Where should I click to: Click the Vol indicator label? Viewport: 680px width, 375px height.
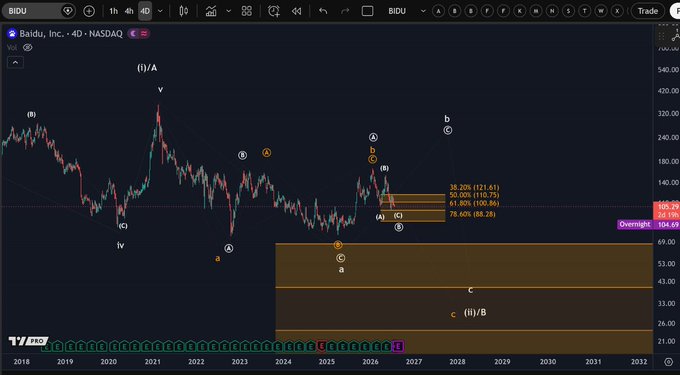[x=12, y=48]
